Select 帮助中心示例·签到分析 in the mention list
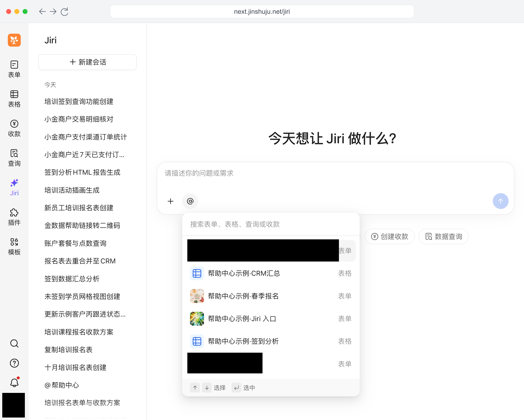This screenshot has height=420, width=524. tap(271, 341)
